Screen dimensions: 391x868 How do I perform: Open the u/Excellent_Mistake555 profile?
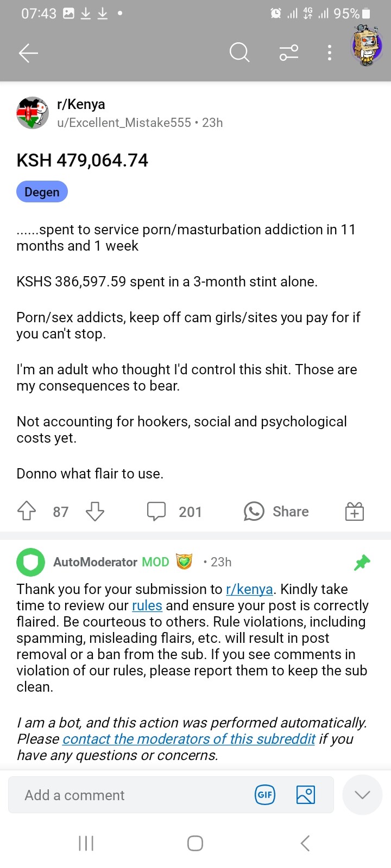tap(124, 123)
